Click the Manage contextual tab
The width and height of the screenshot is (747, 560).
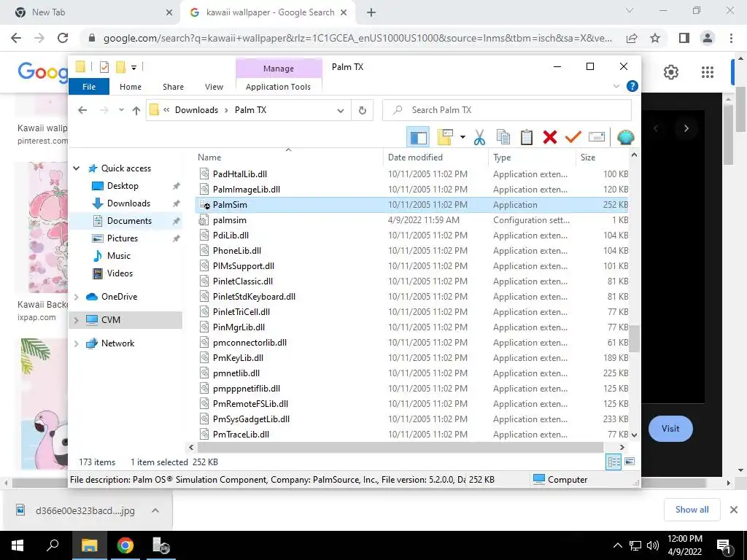[279, 69]
